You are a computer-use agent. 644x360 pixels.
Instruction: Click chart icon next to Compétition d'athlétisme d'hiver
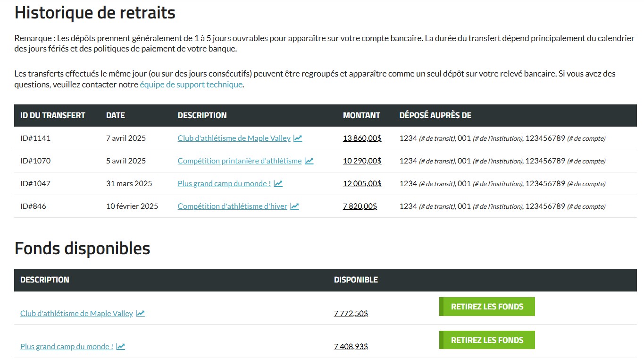[x=294, y=206]
